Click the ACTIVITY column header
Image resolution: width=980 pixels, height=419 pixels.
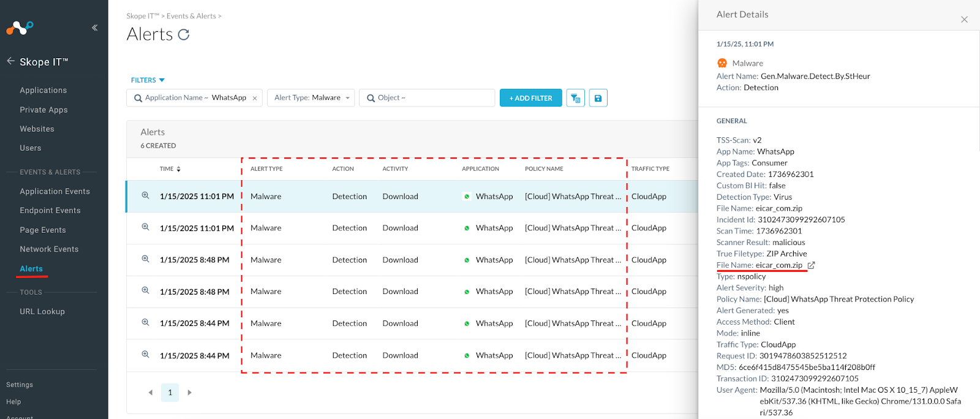tap(395, 169)
